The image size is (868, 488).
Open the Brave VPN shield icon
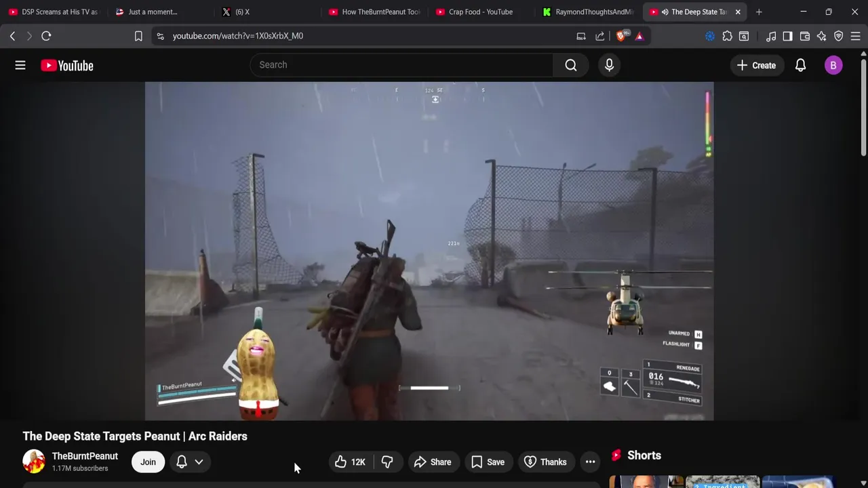[x=838, y=36]
